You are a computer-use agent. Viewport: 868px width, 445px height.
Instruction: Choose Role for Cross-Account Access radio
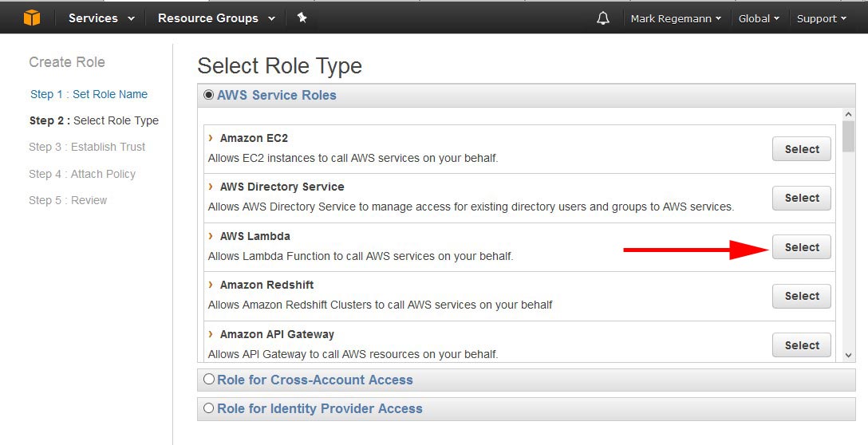[x=208, y=379]
